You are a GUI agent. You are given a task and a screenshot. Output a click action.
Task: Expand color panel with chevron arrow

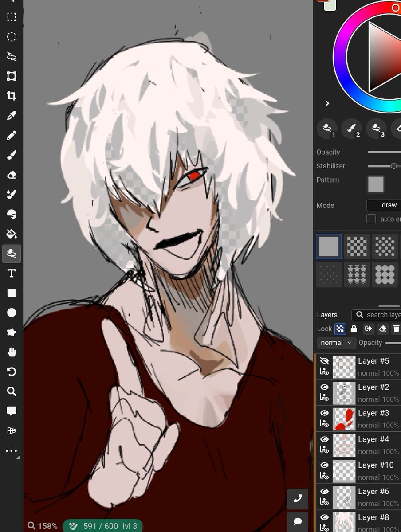point(327,103)
